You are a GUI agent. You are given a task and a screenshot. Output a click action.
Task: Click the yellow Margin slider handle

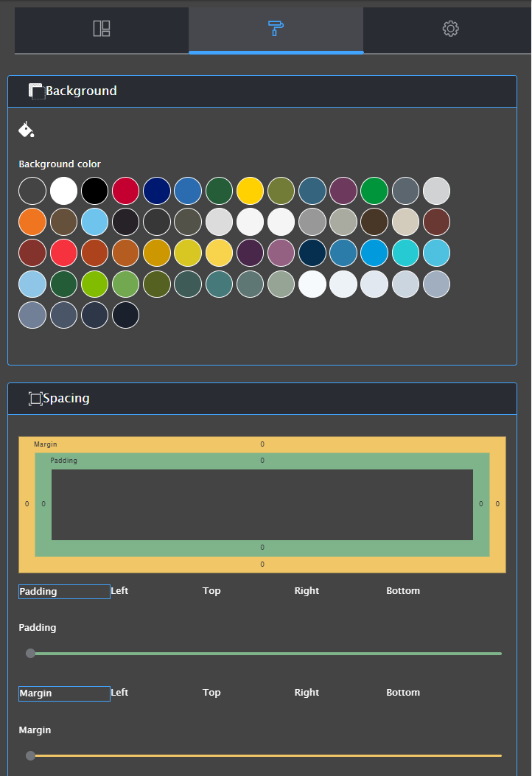30,755
